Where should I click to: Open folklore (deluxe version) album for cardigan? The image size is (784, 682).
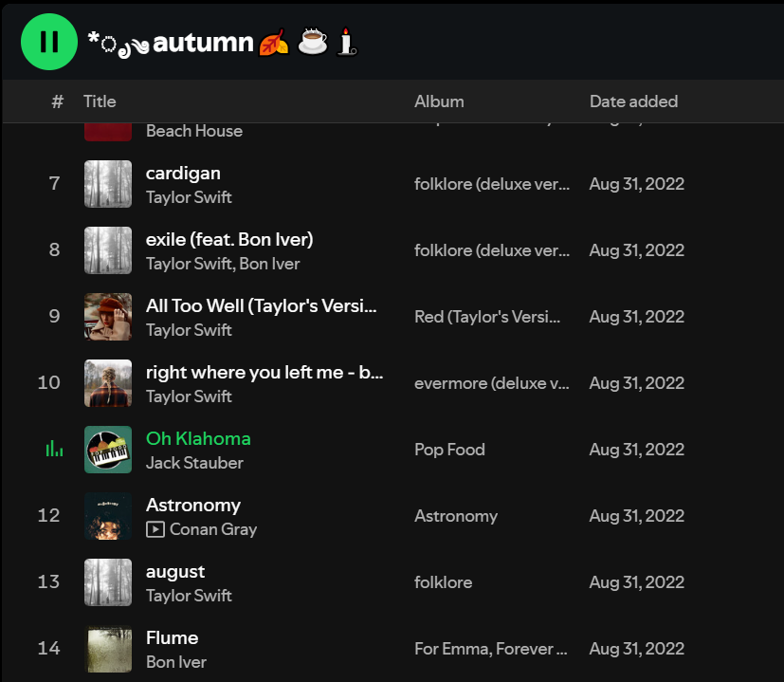point(492,184)
